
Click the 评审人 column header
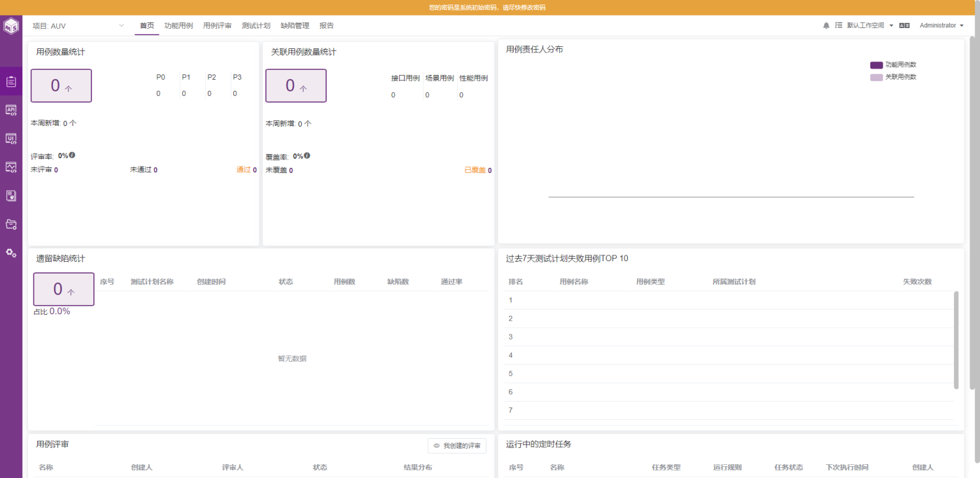(x=233, y=468)
